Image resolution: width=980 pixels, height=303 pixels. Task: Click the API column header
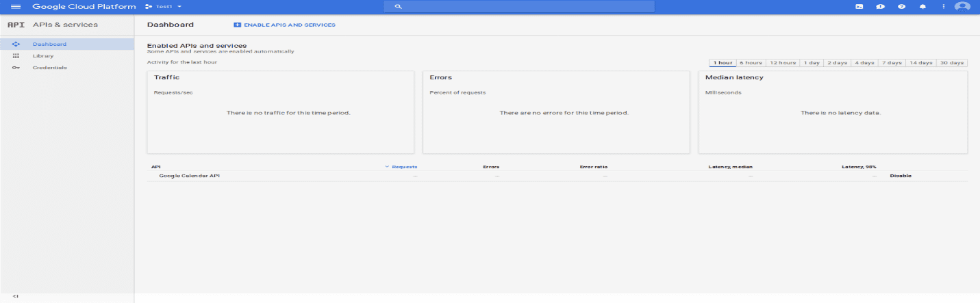click(x=155, y=167)
